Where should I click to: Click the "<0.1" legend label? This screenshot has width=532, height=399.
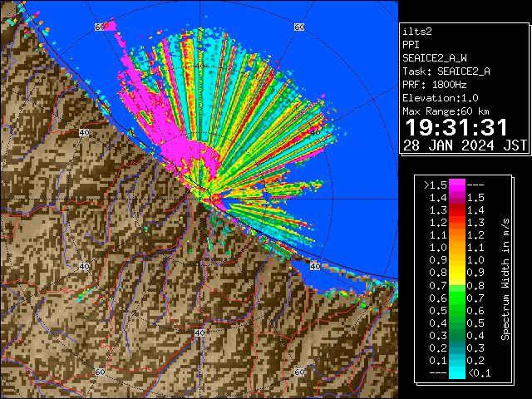[x=479, y=373]
